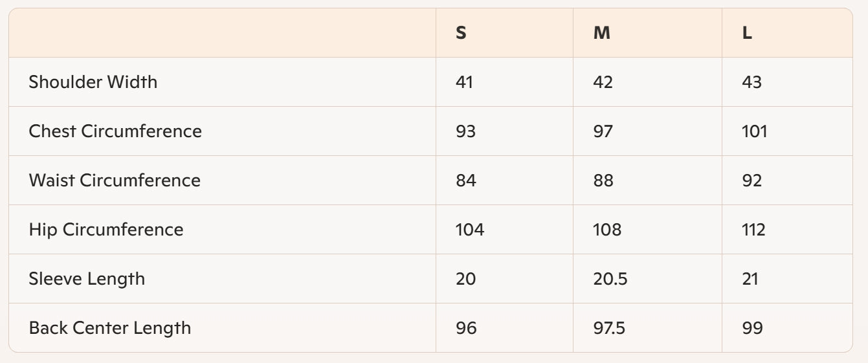Image resolution: width=868 pixels, height=363 pixels.
Task: Click the Waist Circumference value 92
Action: [752, 181]
